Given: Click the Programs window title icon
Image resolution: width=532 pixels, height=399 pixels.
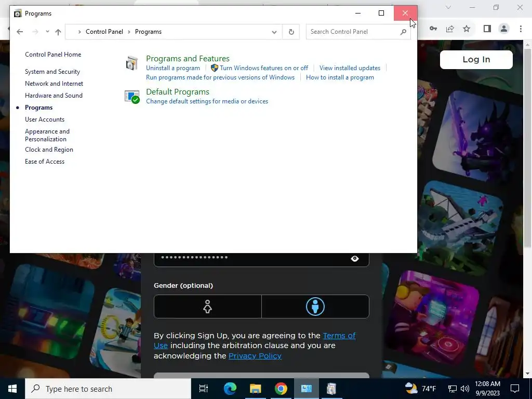Looking at the screenshot, I should 18,14.
